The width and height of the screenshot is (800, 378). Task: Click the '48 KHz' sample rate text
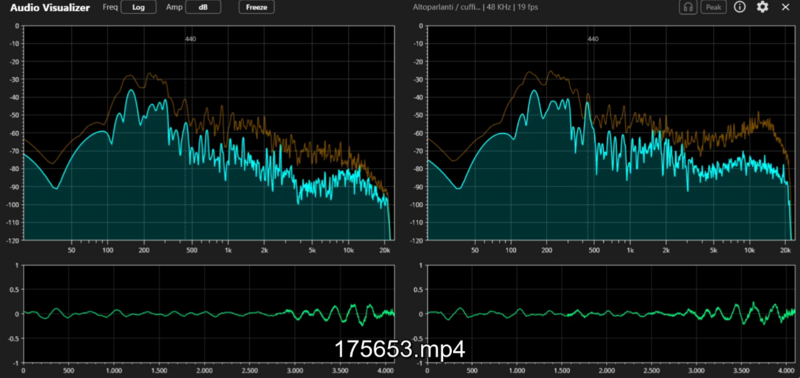499,7
